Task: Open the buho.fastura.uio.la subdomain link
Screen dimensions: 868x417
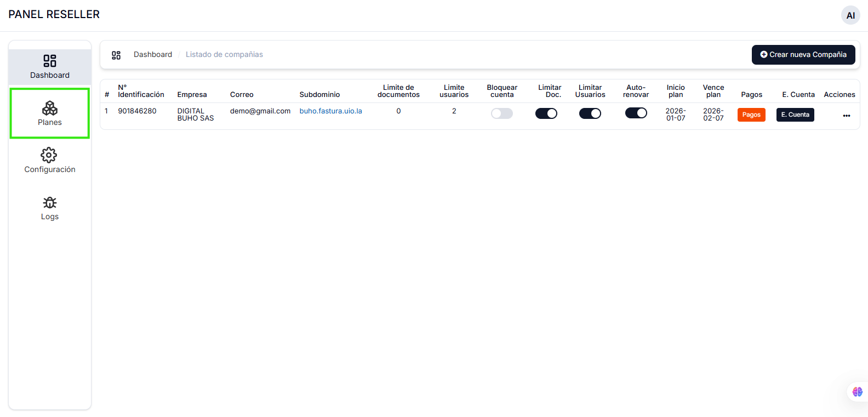Action: (330, 111)
